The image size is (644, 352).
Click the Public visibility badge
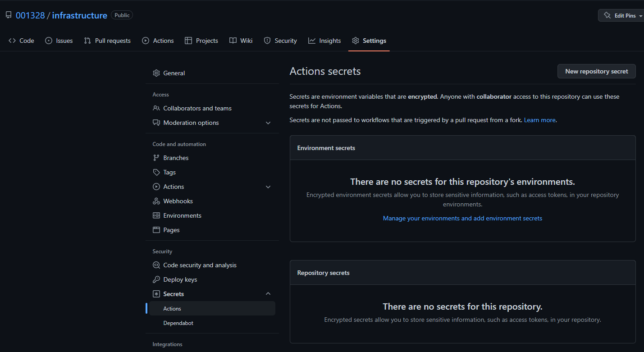pyautogui.click(x=122, y=15)
